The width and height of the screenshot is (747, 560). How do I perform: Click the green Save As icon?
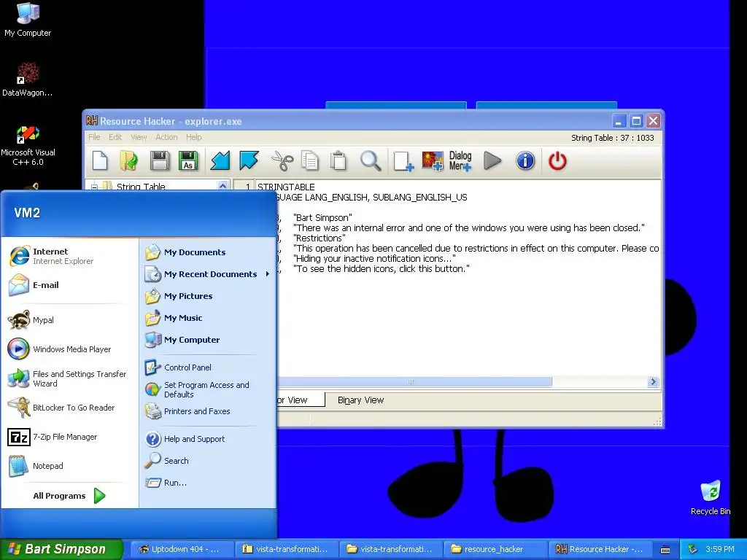[188, 161]
